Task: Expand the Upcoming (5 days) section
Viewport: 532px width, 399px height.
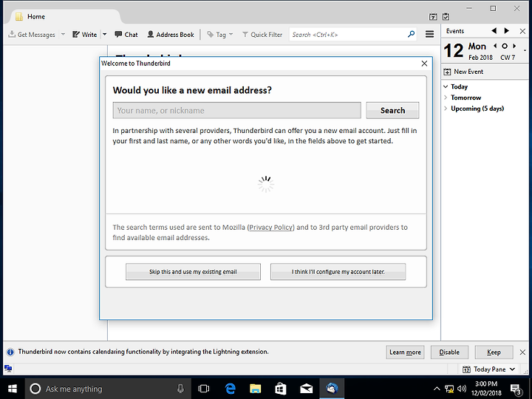Action: click(x=446, y=108)
